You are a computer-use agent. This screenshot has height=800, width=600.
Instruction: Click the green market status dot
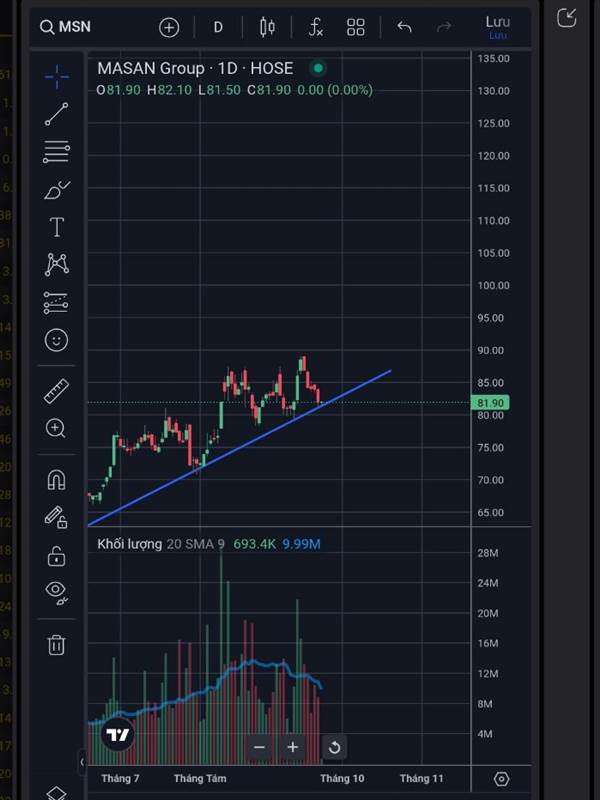click(x=318, y=68)
